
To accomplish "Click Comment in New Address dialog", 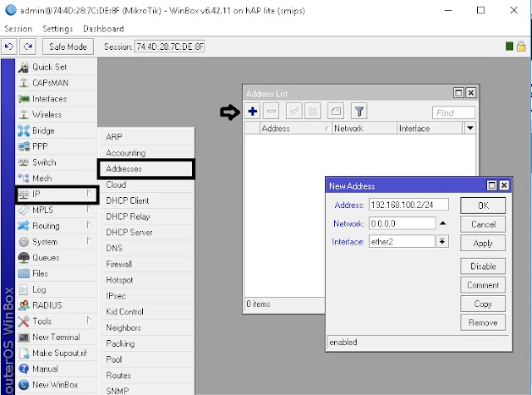I will (x=483, y=285).
